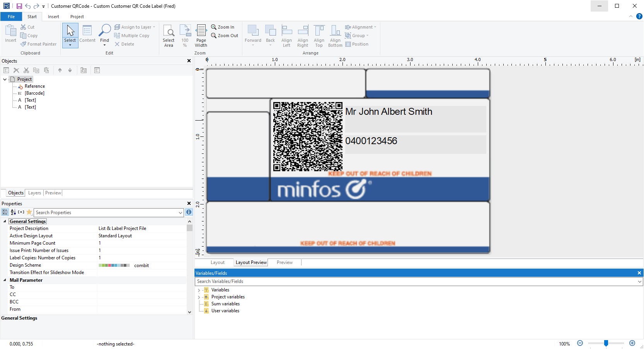The width and height of the screenshot is (644, 349).
Task: Toggle the blue info button in Properties
Action: [189, 212]
